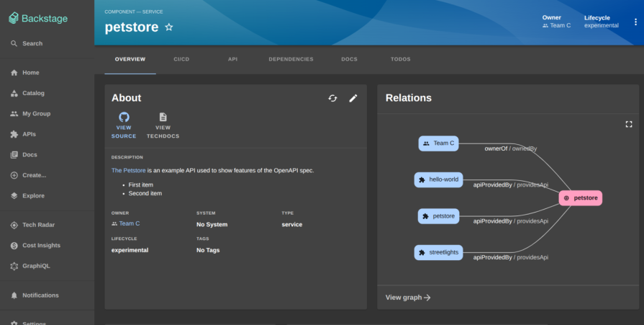Open the Create... page
Image resolution: width=644 pixels, height=325 pixels.
tap(47, 175)
